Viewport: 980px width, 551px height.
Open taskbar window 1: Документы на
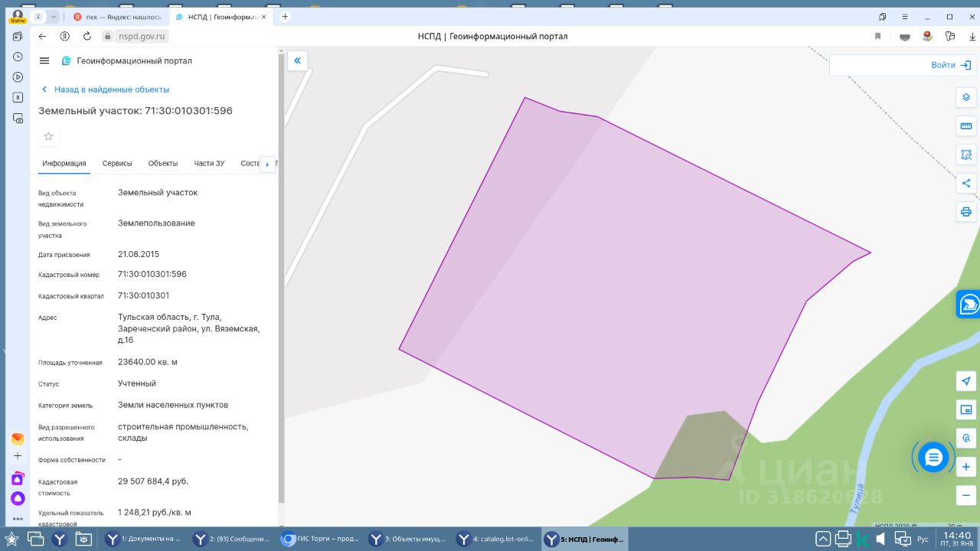click(x=145, y=539)
